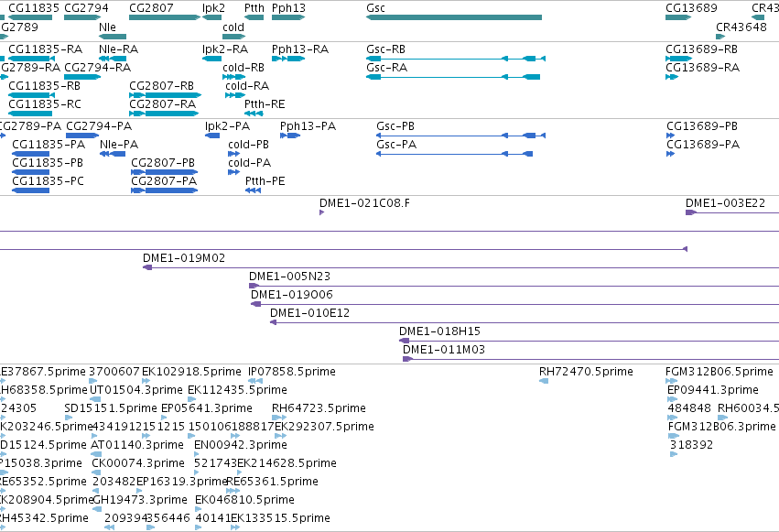Select the CG11835-PA protein label

[x=49, y=145]
